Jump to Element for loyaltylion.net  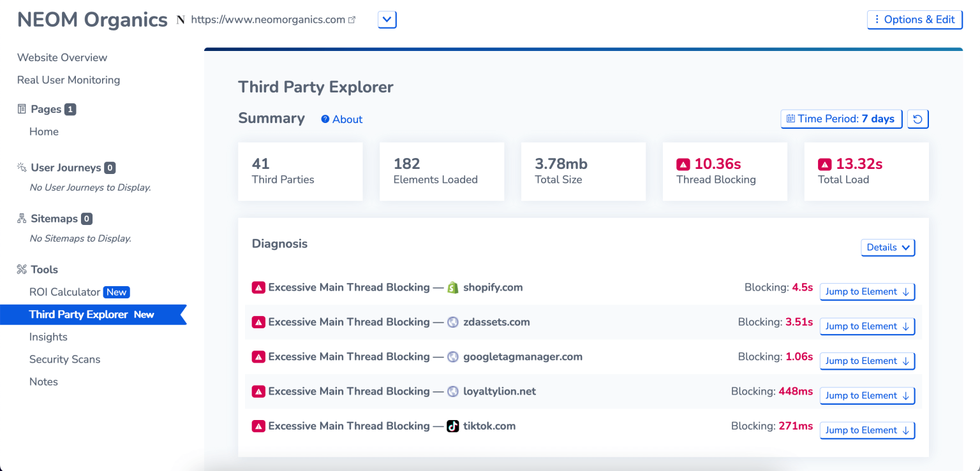(867, 396)
